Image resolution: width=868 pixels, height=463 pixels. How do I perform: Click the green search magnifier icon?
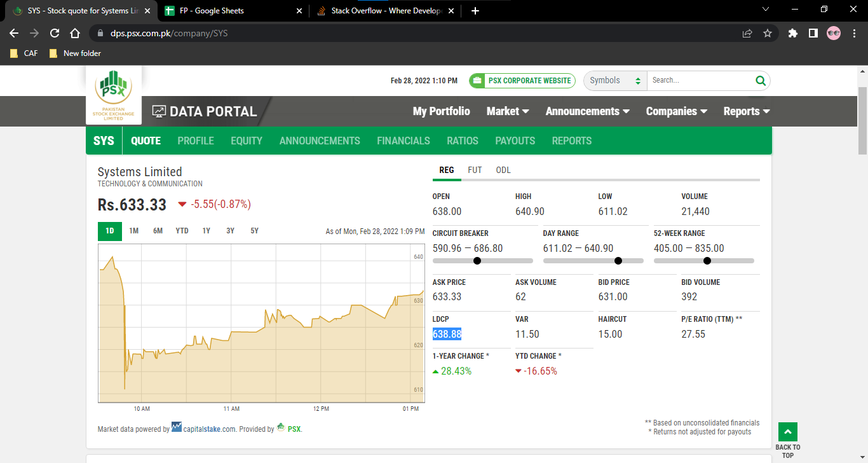click(760, 81)
